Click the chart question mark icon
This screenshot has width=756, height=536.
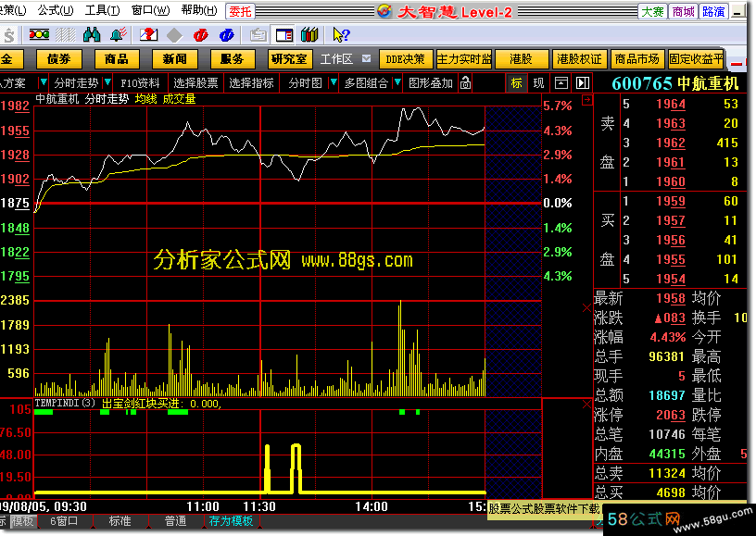[149, 34]
